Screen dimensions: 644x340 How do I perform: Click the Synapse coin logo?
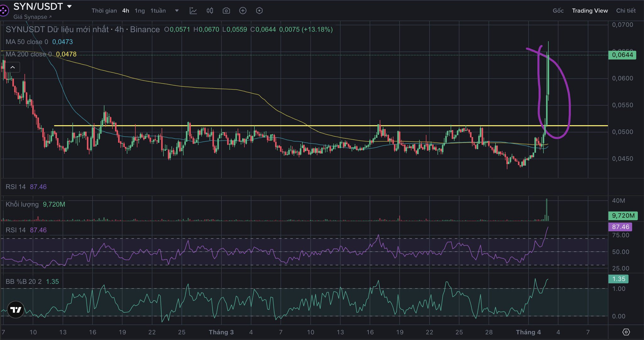click(3, 11)
